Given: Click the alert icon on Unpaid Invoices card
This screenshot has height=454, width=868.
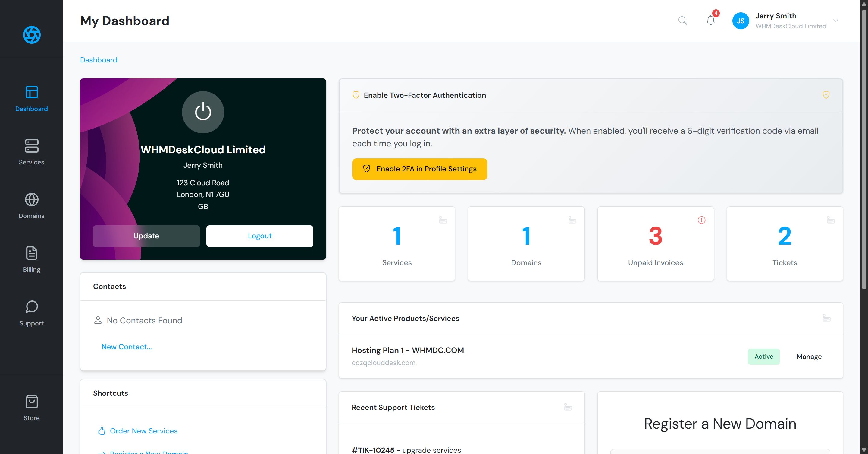Looking at the screenshot, I should [701, 220].
